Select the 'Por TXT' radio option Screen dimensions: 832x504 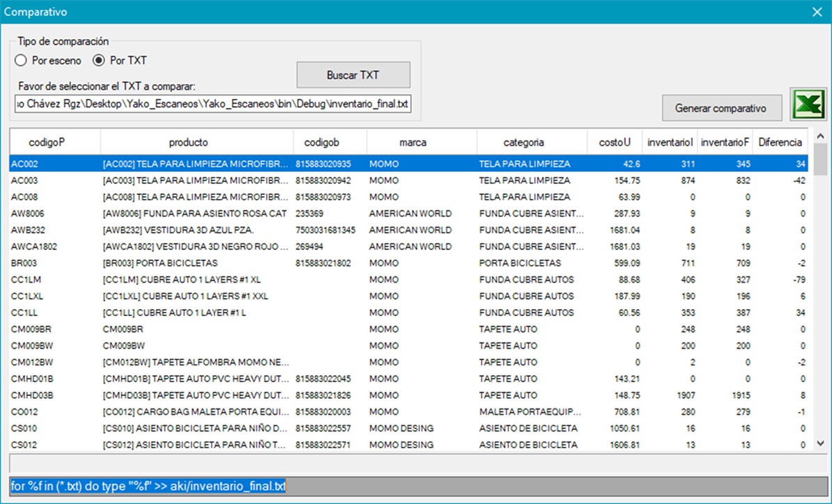(99, 61)
